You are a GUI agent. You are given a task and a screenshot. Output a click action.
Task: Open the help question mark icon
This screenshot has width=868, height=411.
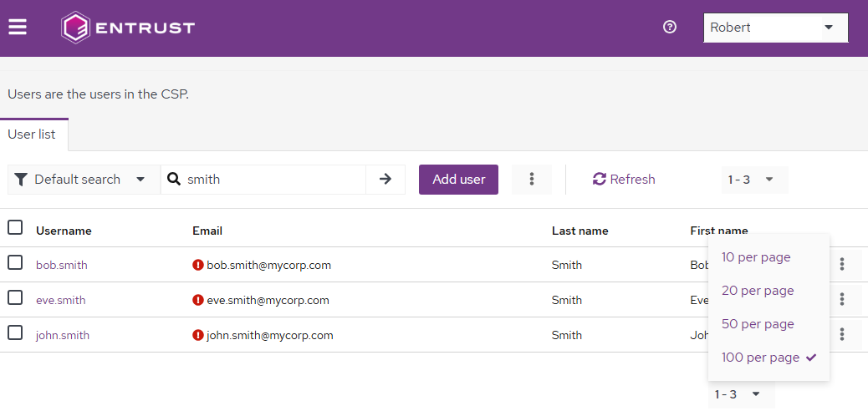click(x=669, y=28)
